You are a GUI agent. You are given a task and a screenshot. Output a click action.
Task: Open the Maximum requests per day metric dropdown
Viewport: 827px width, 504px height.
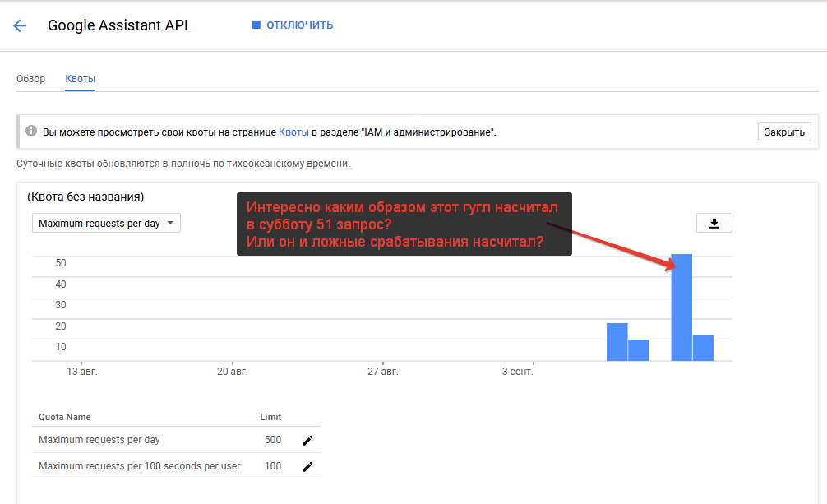[105, 222]
